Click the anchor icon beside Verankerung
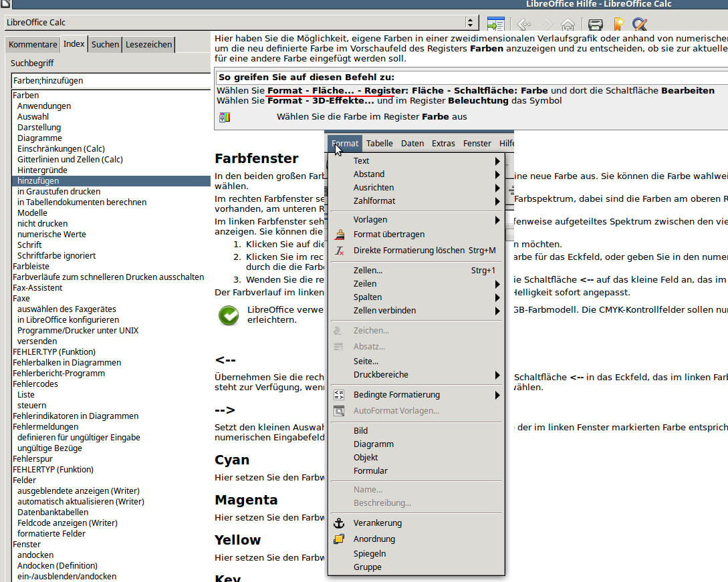 [x=340, y=523]
